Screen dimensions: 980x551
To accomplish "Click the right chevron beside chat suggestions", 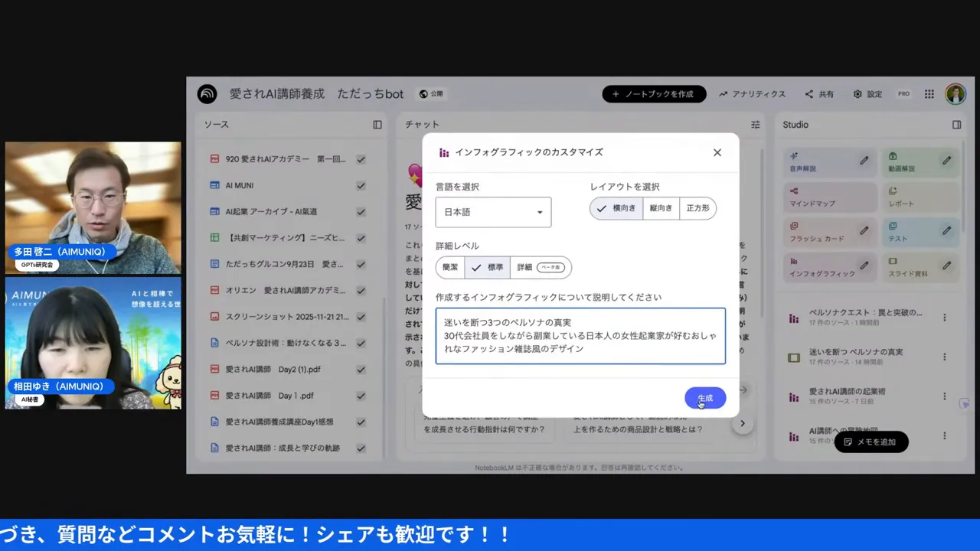I will tap(742, 422).
